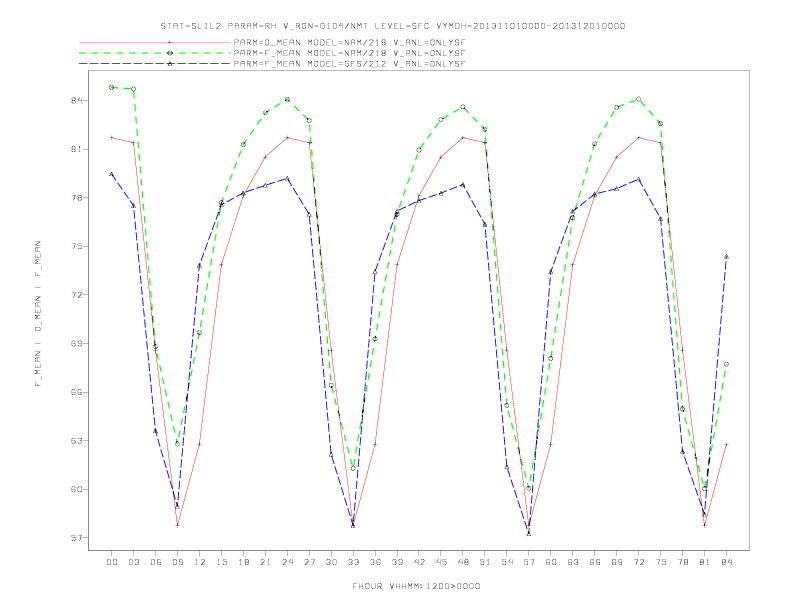The height and width of the screenshot is (612, 792).
Task: Select the PARM=F_MEAN MODEL=GFS/212 legend label
Action: click(349, 64)
